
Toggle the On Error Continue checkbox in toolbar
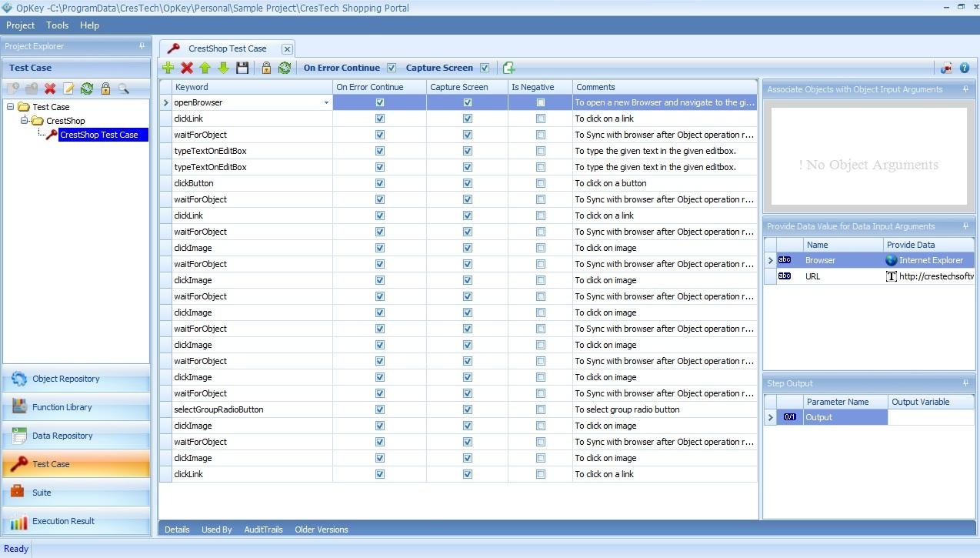392,68
